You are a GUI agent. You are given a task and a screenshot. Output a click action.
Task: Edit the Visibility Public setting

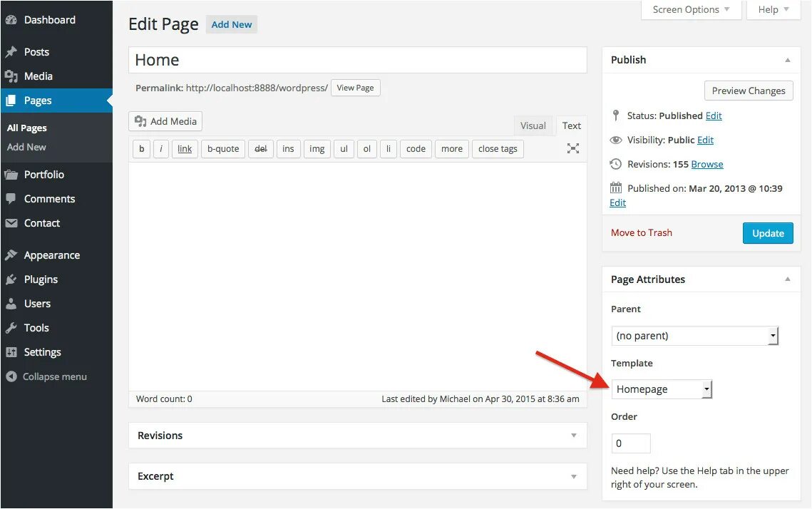pos(705,140)
